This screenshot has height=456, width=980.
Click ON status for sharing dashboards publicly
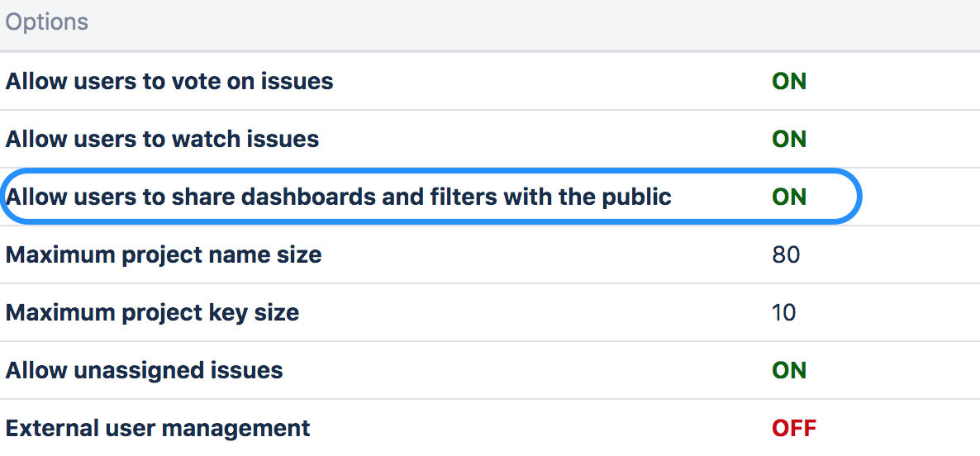pyautogui.click(x=789, y=197)
